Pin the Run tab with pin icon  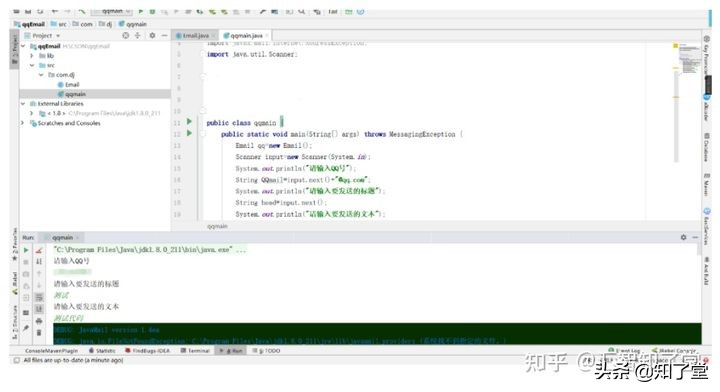coord(26,328)
